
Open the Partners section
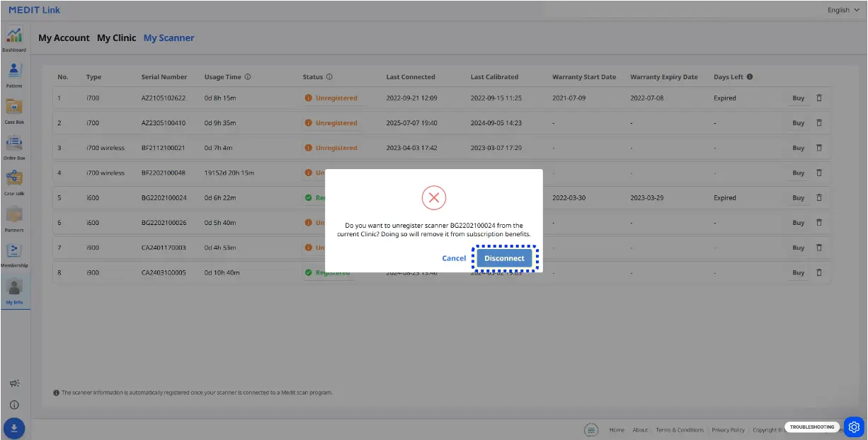pyautogui.click(x=14, y=217)
